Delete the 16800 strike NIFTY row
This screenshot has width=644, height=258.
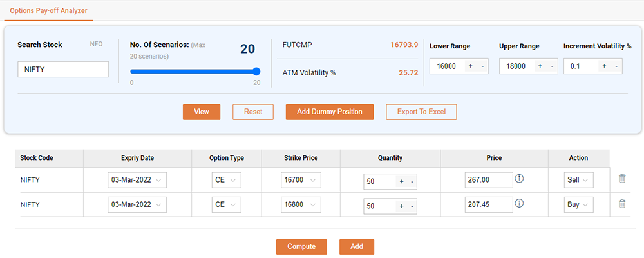[x=621, y=204]
